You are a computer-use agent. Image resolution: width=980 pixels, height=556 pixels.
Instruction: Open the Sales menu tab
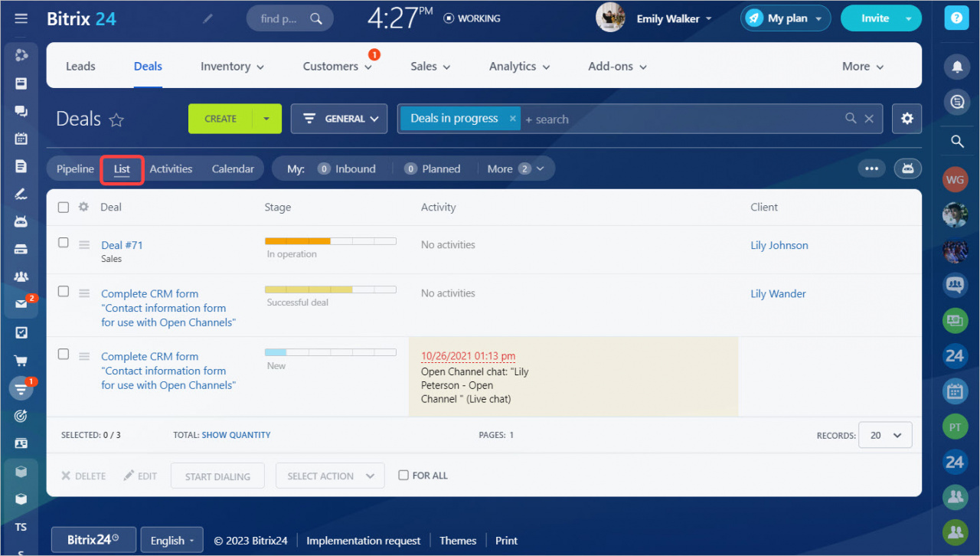tap(430, 67)
